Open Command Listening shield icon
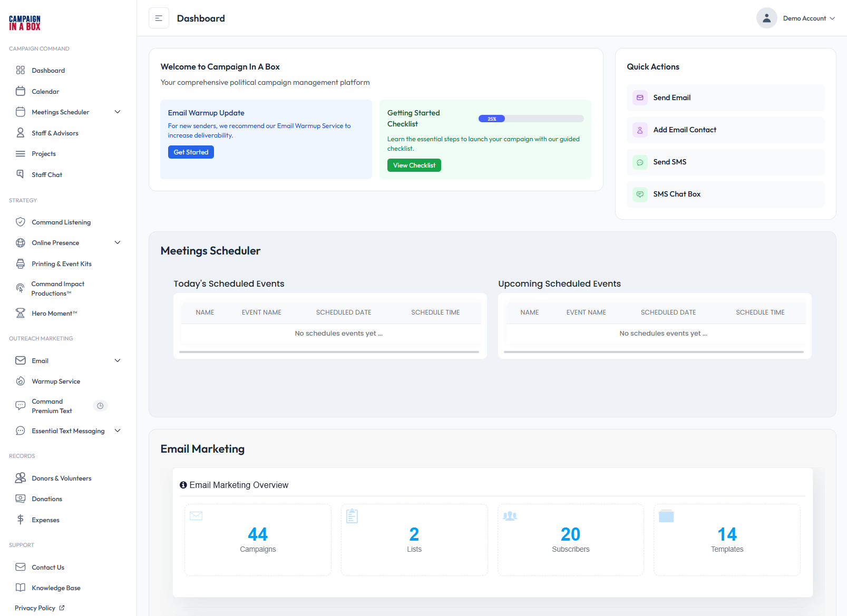Screen dimensions: 847x616 [x=21, y=222]
